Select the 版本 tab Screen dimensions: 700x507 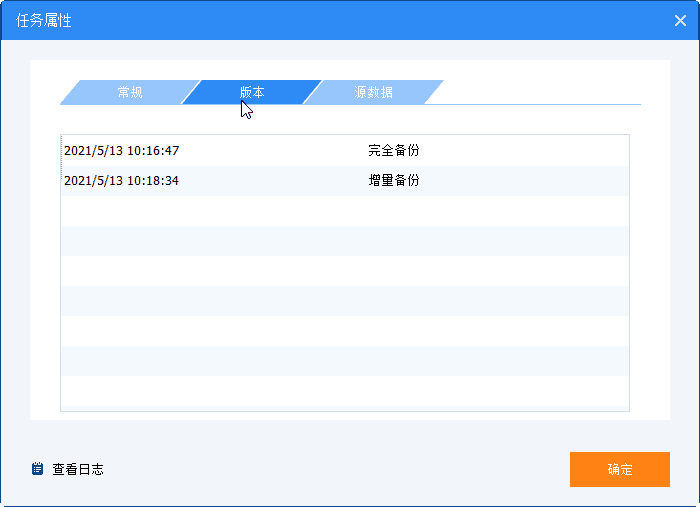tap(252, 92)
